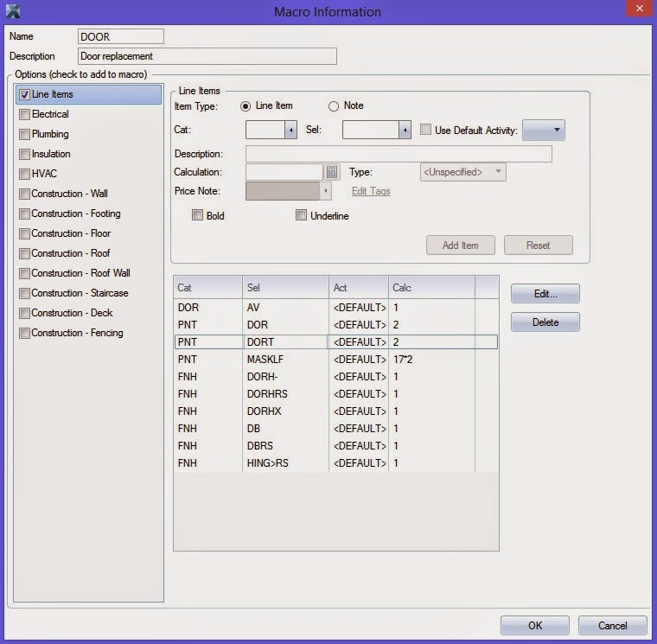The height and width of the screenshot is (644, 657).
Task: Open the Price Note dropdown arrow
Action: point(326,191)
